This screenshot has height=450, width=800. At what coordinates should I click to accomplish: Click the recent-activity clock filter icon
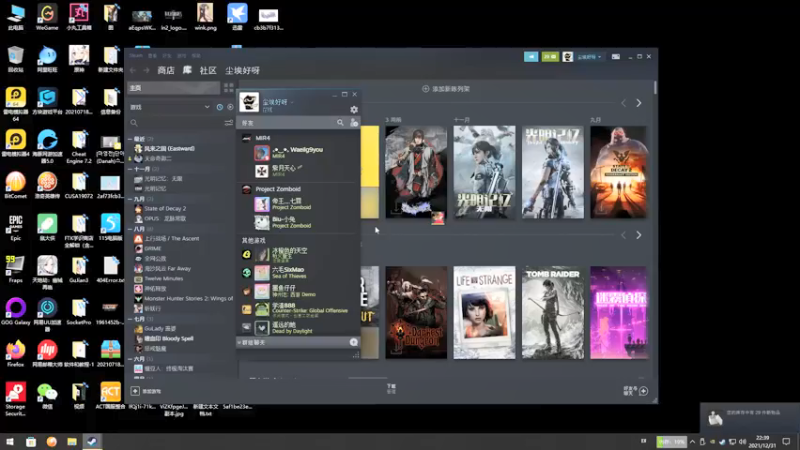(x=219, y=107)
